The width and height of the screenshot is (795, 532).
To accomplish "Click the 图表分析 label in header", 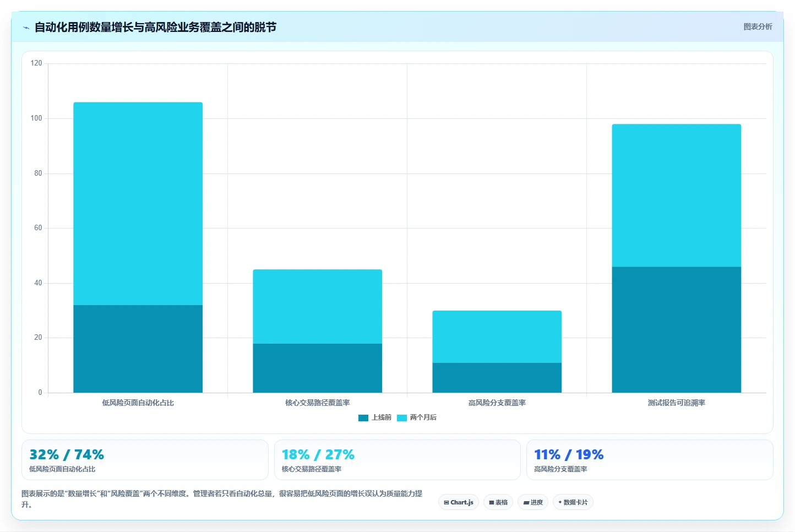I will coord(758,26).
